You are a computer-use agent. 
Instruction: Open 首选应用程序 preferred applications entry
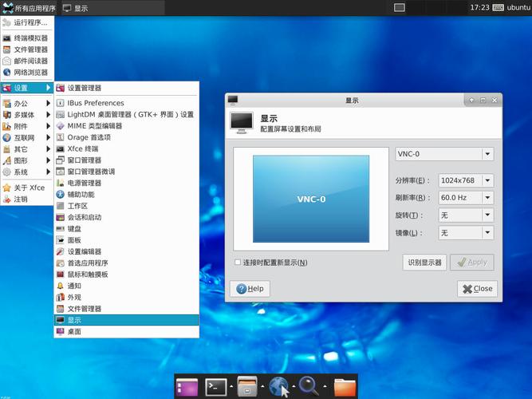[126, 263]
